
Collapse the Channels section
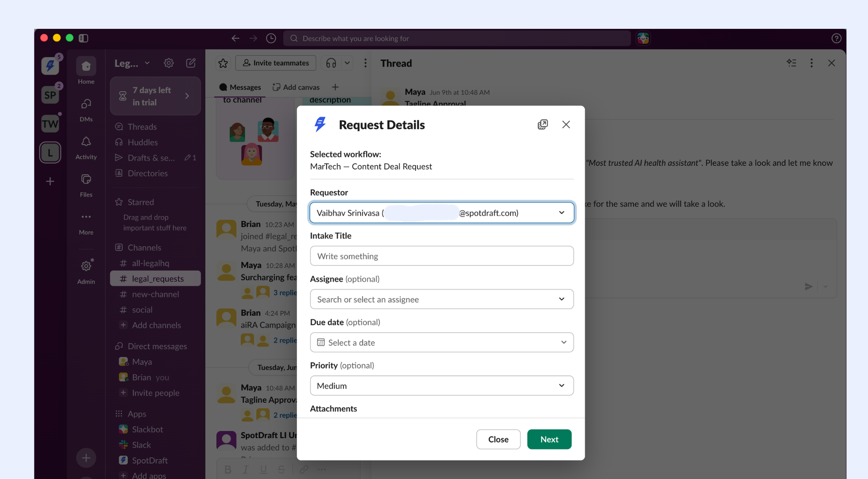click(144, 248)
